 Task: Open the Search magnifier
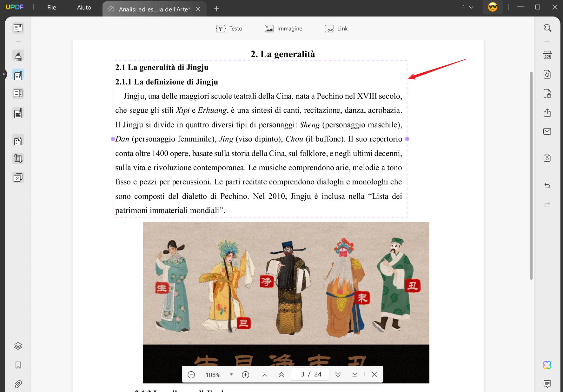(547, 28)
